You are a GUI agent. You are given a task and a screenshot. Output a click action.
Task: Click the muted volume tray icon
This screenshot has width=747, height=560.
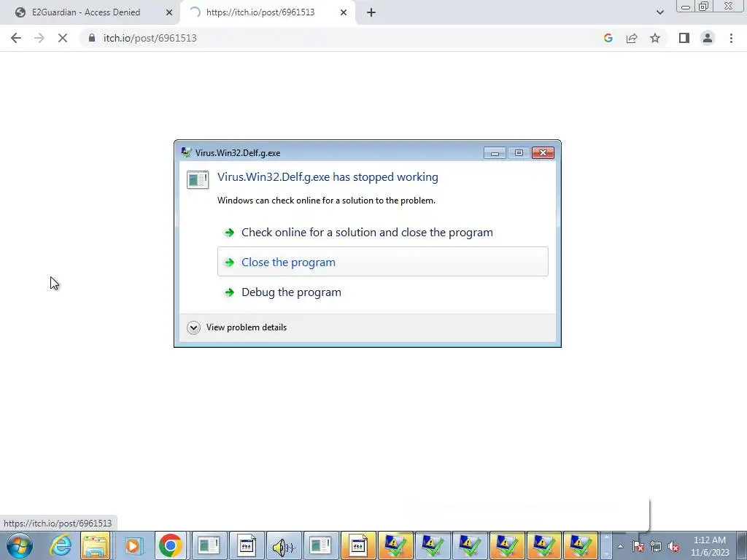673,546
